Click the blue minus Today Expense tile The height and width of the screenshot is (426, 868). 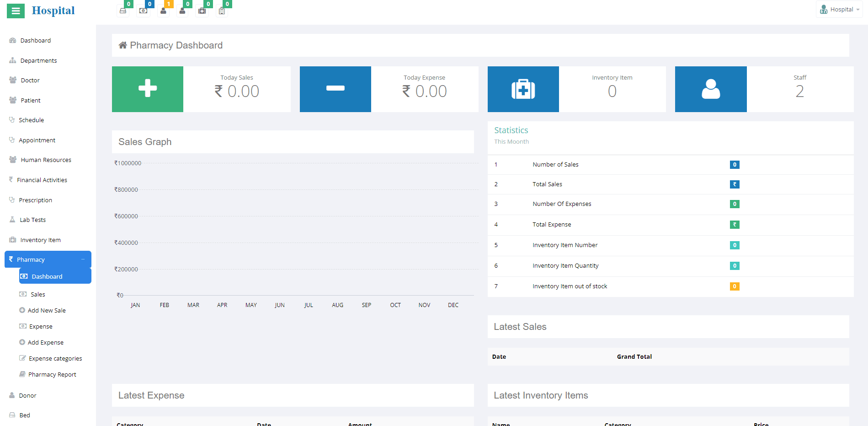[x=335, y=89]
